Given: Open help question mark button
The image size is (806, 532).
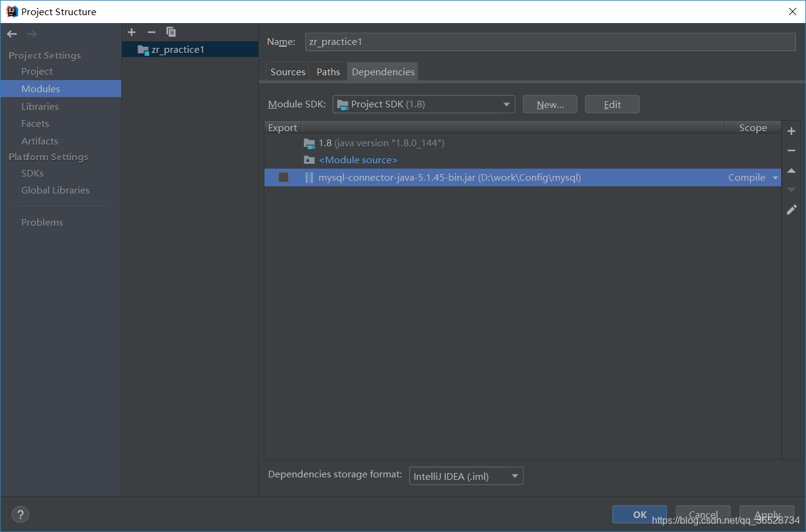Looking at the screenshot, I should point(20,515).
